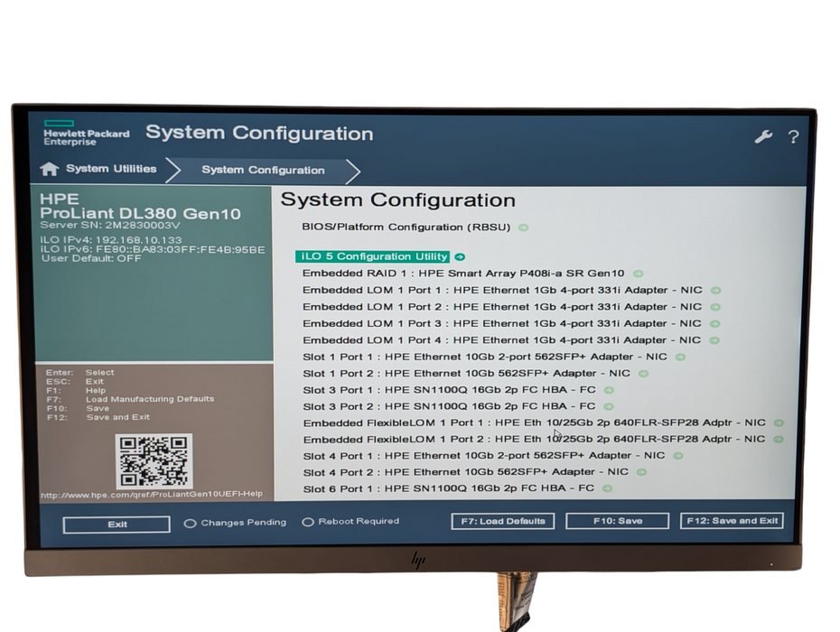Click arrow icon beside Embedded LOM 1 Port 1
The width and height of the screenshot is (840, 632).
point(715,291)
